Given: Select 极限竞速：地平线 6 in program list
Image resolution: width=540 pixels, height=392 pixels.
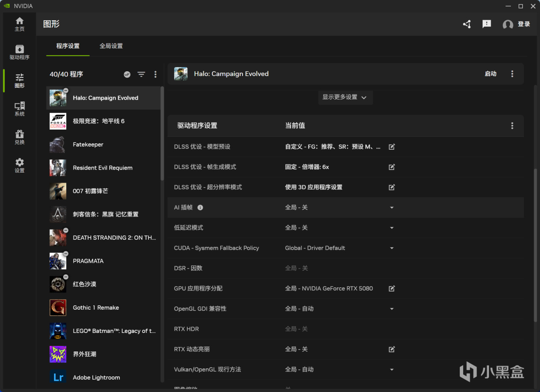Looking at the screenshot, I should tap(103, 121).
